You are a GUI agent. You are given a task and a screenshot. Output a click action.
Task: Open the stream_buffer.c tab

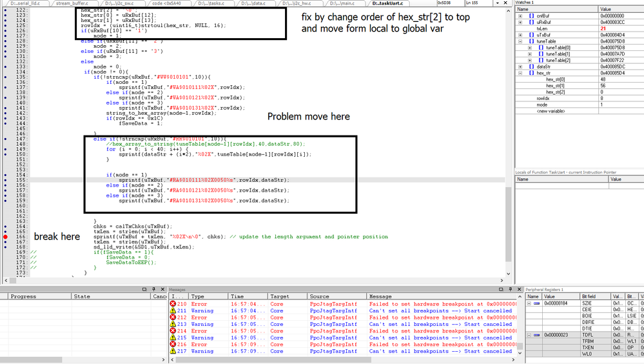pos(72,3)
